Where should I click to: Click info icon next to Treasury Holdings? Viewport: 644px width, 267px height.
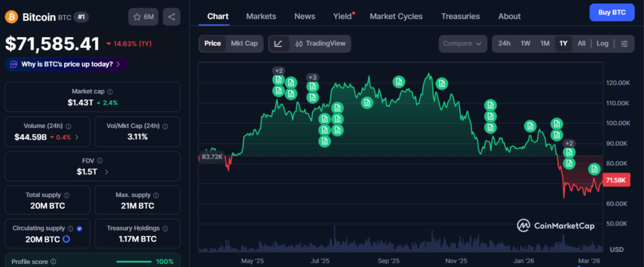[165, 229]
